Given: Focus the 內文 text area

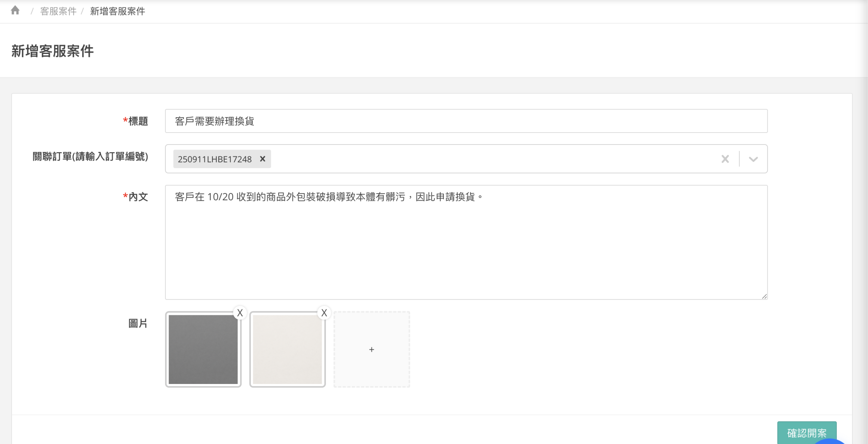Looking at the screenshot, I should (x=466, y=242).
